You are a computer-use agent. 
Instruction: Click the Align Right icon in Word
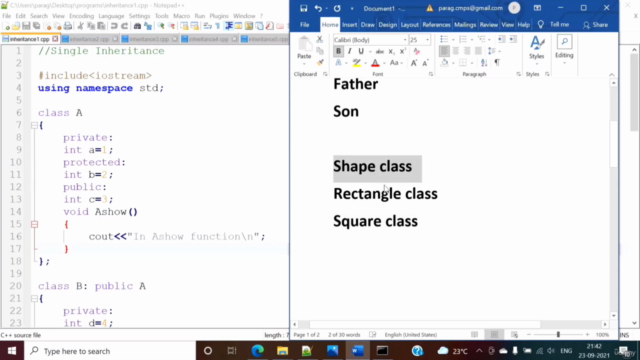[x=467, y=51]
